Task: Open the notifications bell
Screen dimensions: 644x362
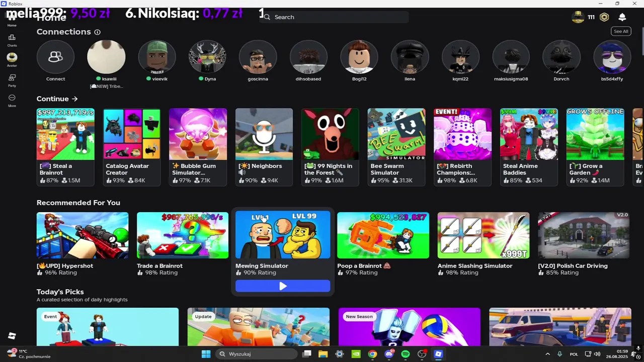Action: 622,17
